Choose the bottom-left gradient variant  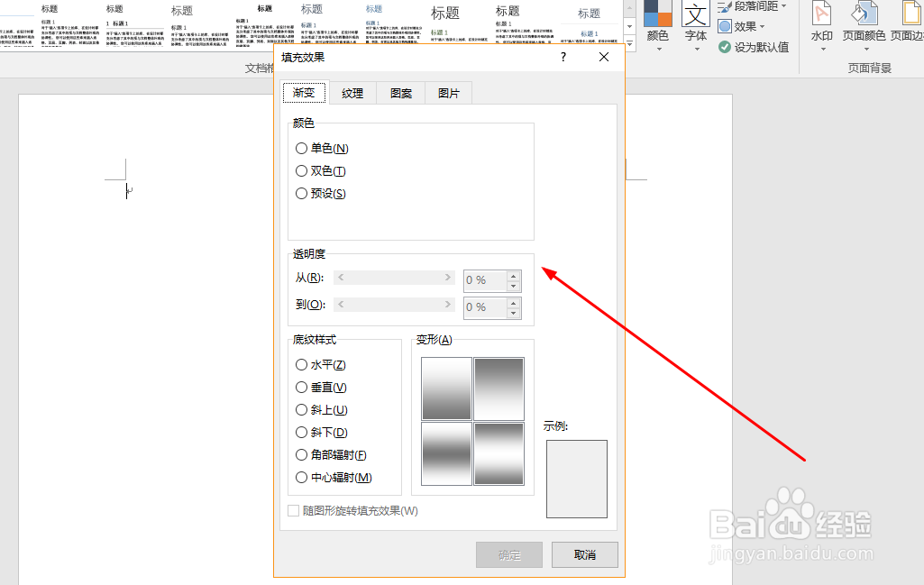click(x=446, y=453)
